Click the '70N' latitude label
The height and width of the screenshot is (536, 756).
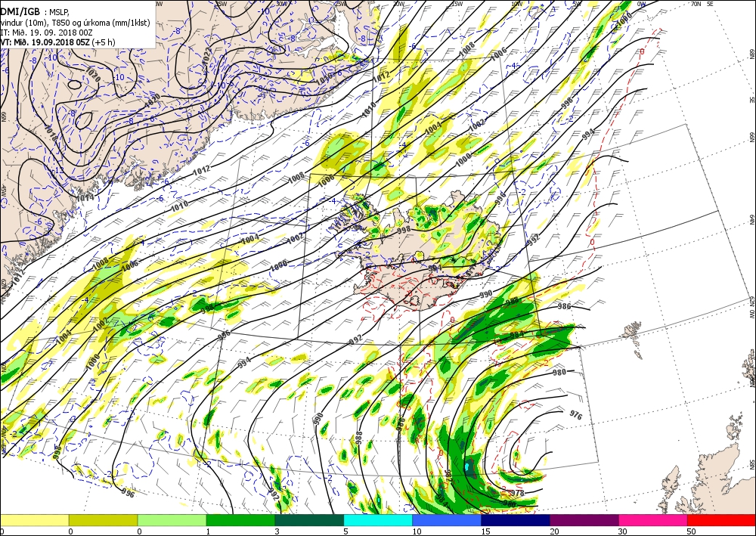click(x=696, y=4)
